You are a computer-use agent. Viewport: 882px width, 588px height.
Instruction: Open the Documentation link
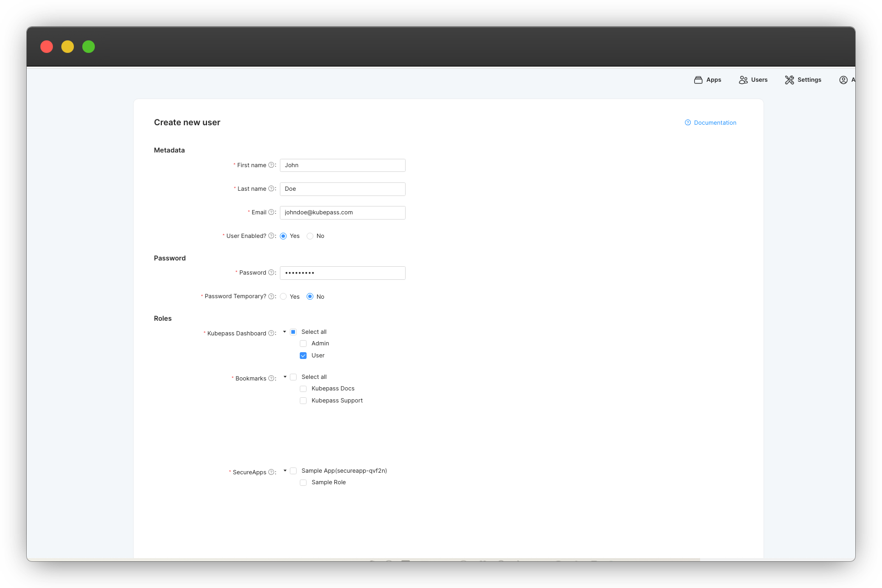[715, 122]
